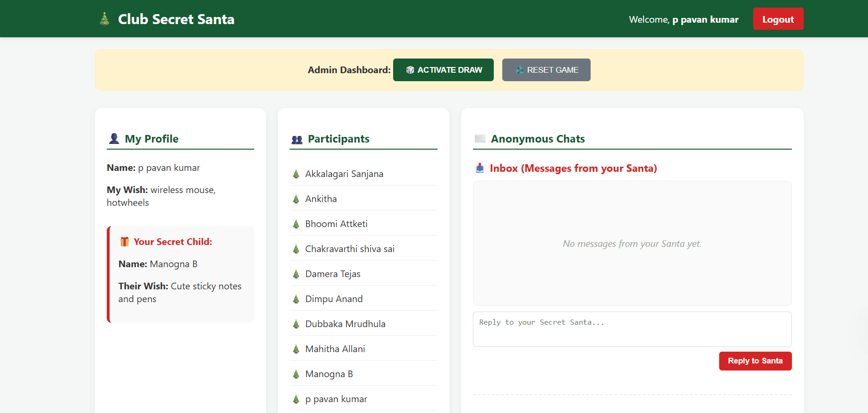The image size is (868, 413).
Task: Select Chakravarthi shiva sai participant
Action: 350,249
